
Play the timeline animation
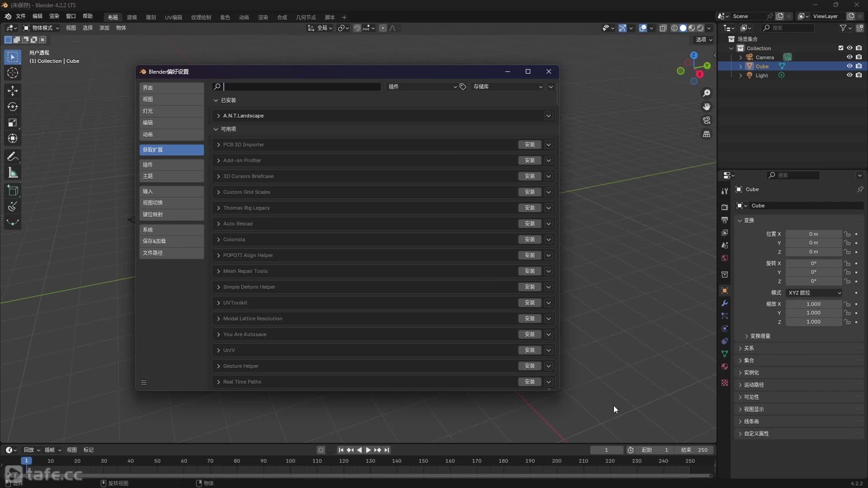pyautogui.click(x=368, y=450)
